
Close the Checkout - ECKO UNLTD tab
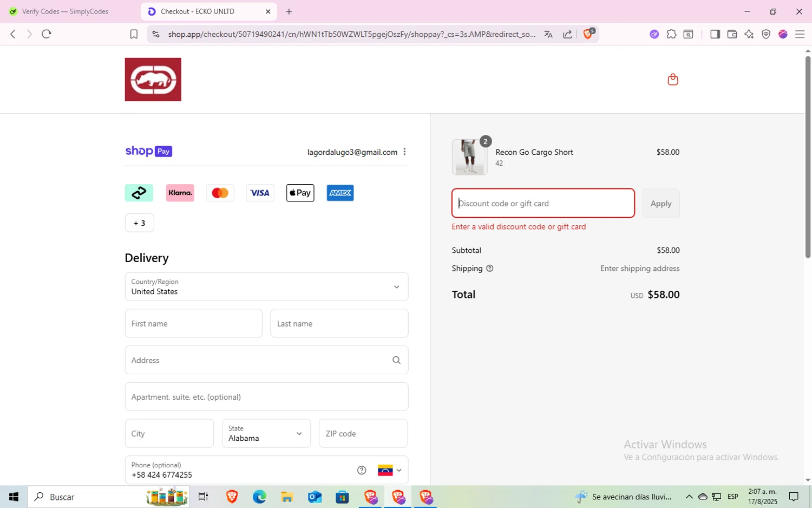(x=268, y=11)
